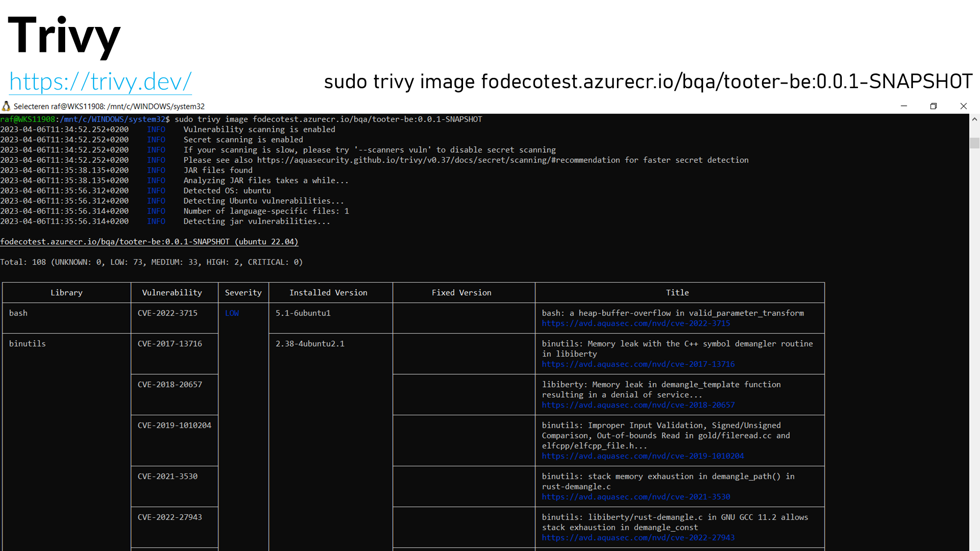Image resolution: width=980 pixels, height=551 pixels.
Task: Click the LOW severity label
Action: coord(232,313)
